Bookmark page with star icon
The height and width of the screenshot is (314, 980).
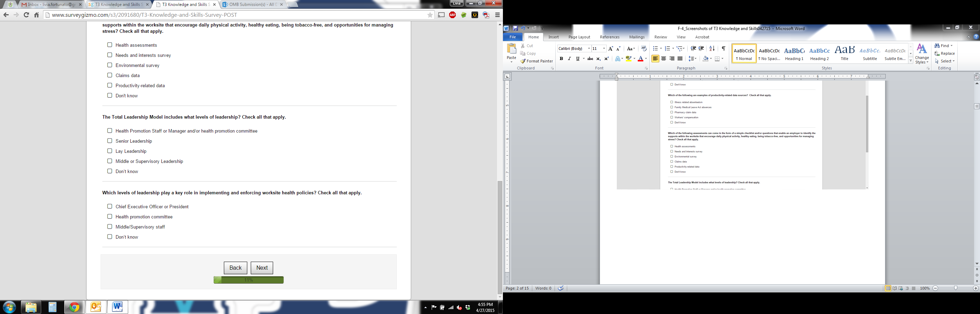click(x=430, y=15)
